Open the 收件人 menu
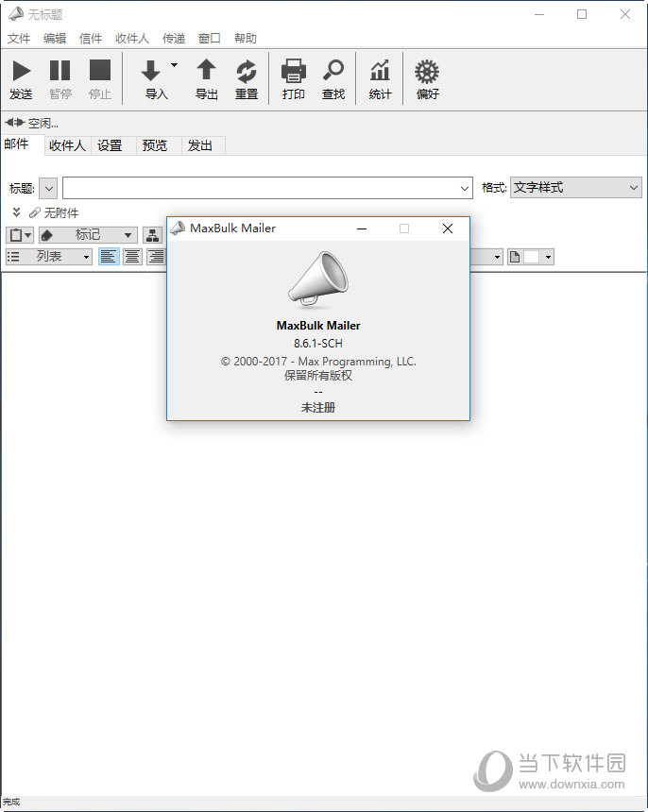The width and height of the screenshot is (648, 812). point(132,39)
